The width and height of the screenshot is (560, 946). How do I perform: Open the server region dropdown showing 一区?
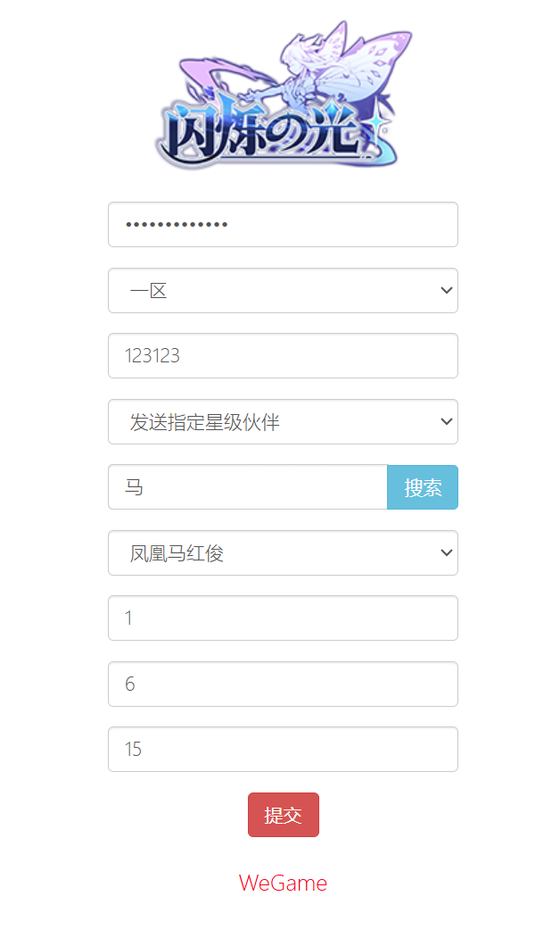(283, 290)
